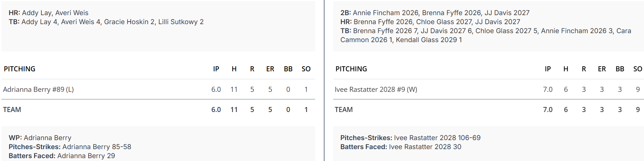Click the right TEAM totals row label
The height and width of the screenshot is (161, 644).
point(344,109)
